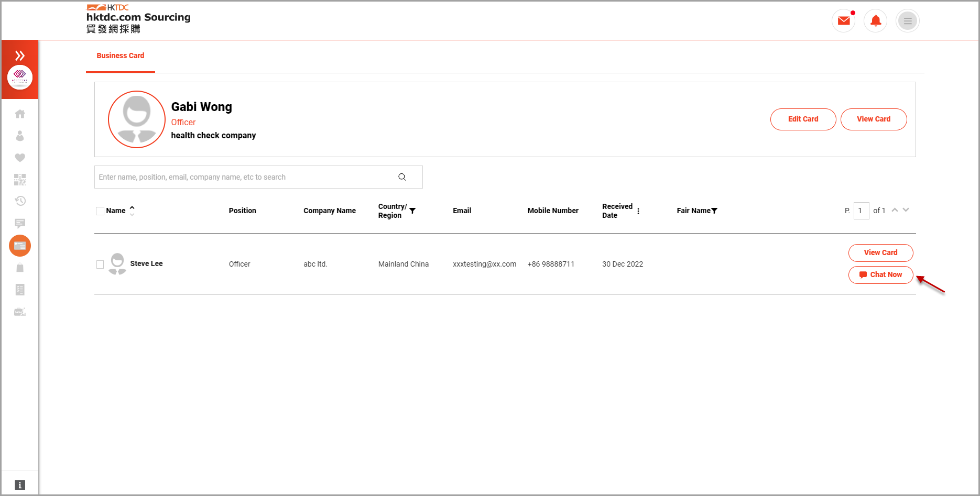
Task: Open Received Date options dots
Action: (x=638, y=211)
